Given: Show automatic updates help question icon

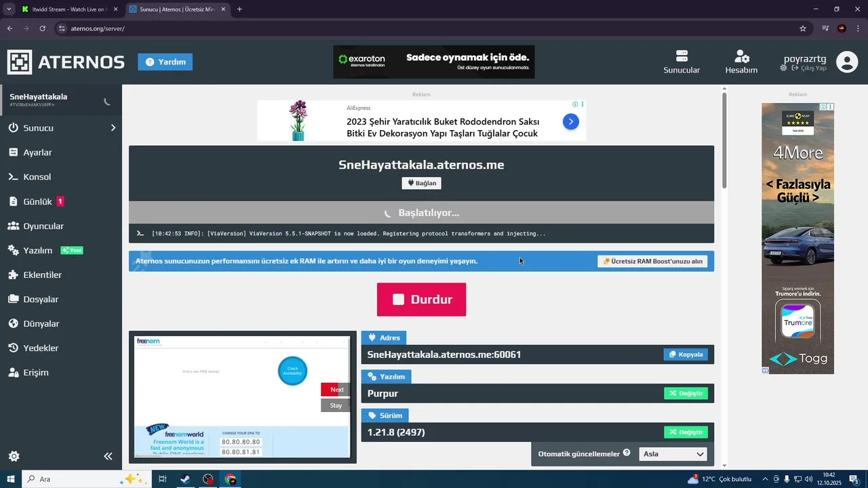Looking at the screenshot, I should coord(627,453).
